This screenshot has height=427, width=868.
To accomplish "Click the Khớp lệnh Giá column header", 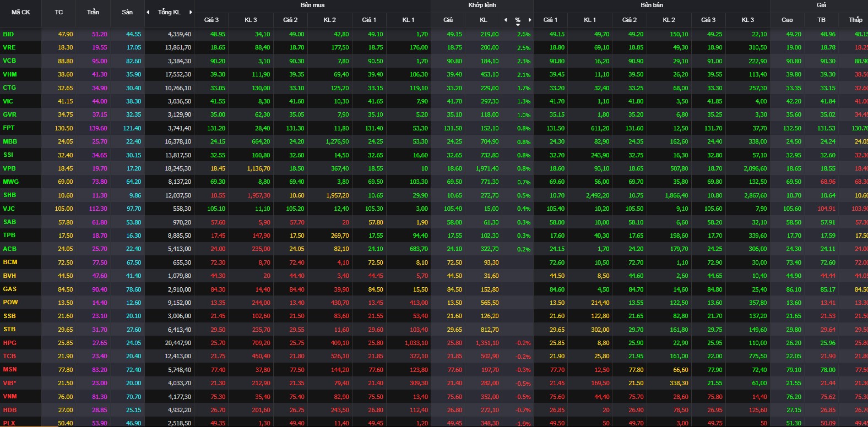I will click(448, 20).
